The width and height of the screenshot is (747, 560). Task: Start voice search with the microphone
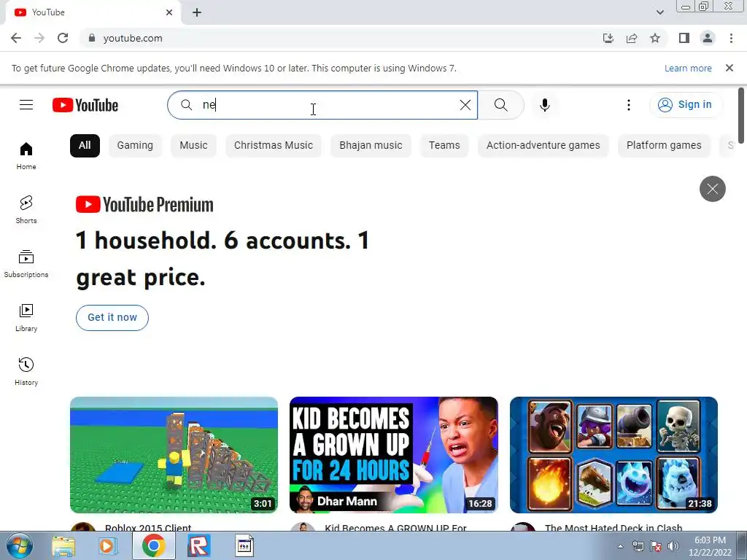(544, 105)
